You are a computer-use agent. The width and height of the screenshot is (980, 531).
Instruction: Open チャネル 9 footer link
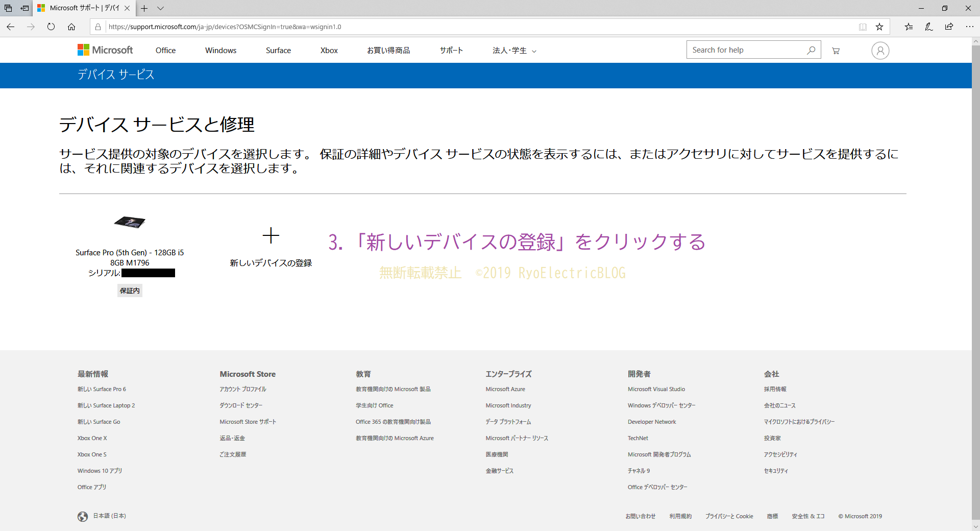[639, 471]
